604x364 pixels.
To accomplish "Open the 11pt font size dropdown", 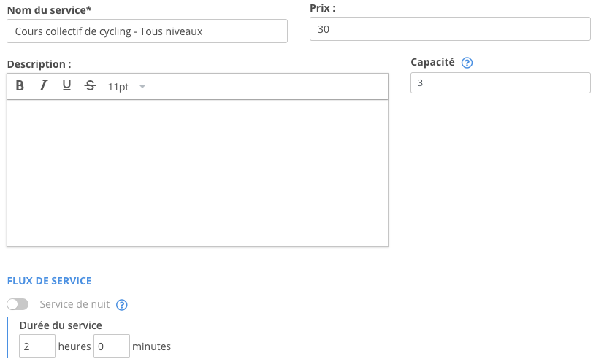I will (x=126, y=87).
